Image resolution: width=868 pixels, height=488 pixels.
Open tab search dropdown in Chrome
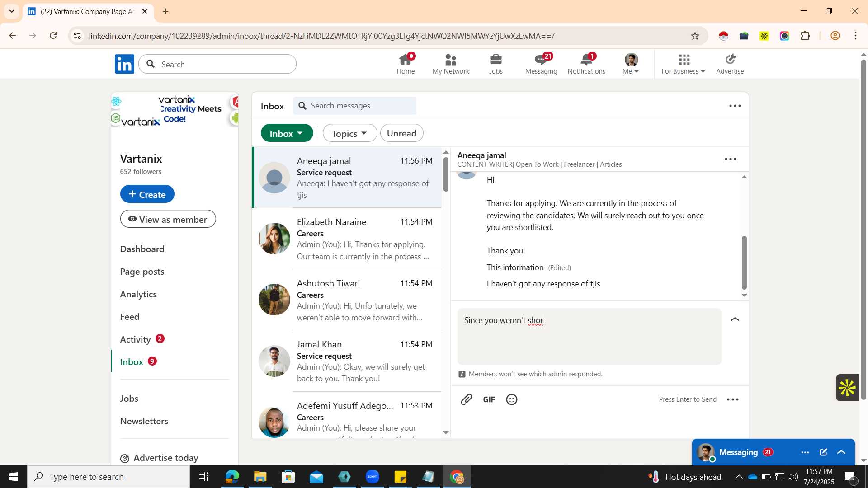(x=12, y=11)
